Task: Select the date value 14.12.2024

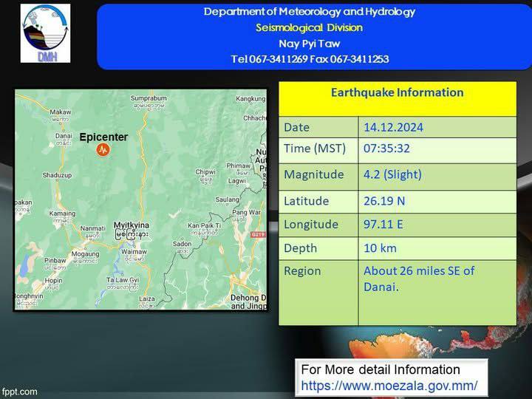Action: (393, 127)
